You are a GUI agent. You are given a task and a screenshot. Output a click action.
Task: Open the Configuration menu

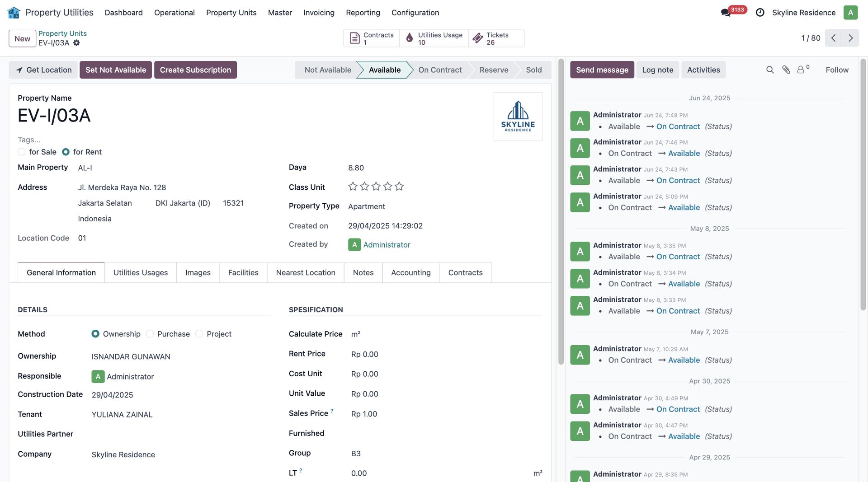415,13
